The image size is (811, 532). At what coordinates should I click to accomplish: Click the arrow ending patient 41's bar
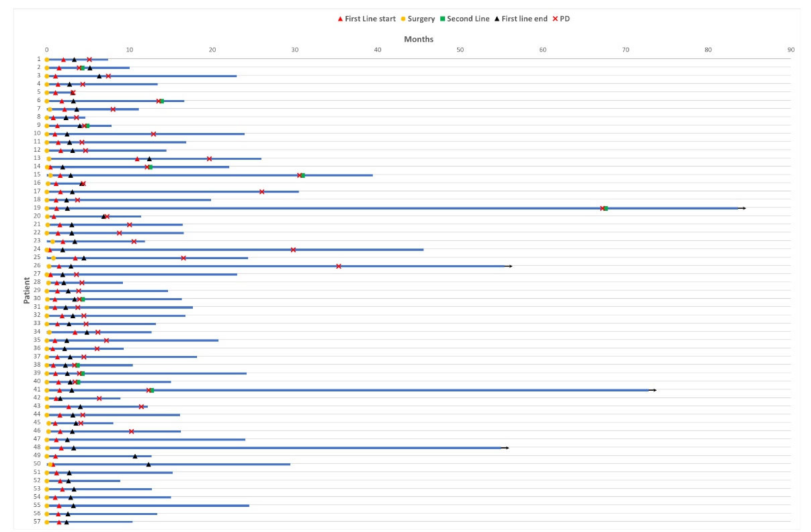point(653,390)
